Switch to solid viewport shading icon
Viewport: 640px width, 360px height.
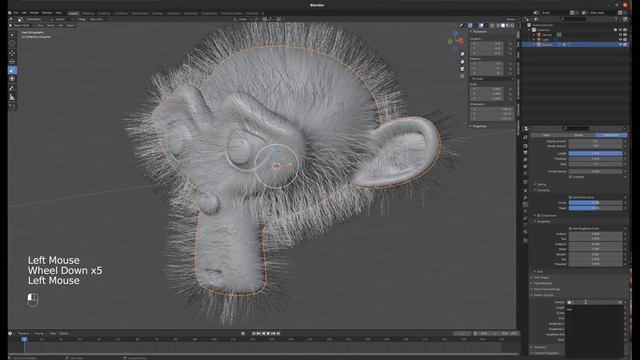click(x=502, y=25)
